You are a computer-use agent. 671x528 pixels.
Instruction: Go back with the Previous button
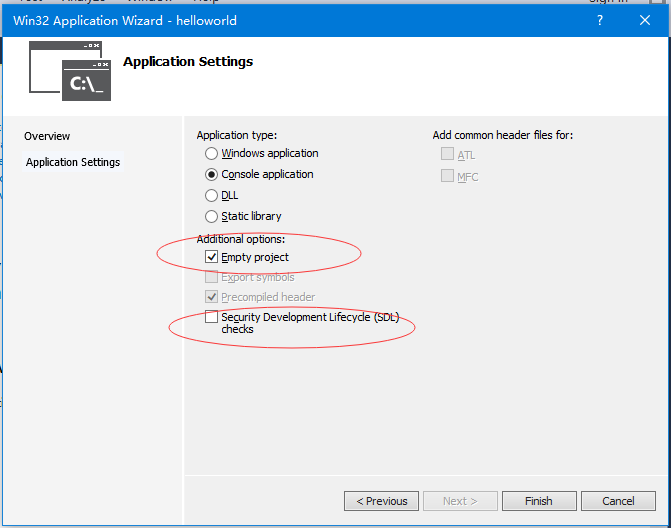381,501
